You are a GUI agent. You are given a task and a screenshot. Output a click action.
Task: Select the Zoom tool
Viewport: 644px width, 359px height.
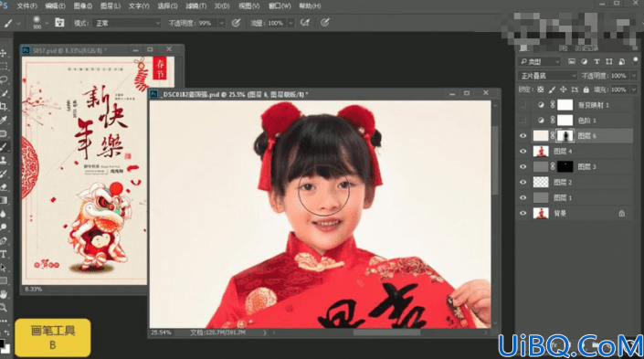pos(4,307)
